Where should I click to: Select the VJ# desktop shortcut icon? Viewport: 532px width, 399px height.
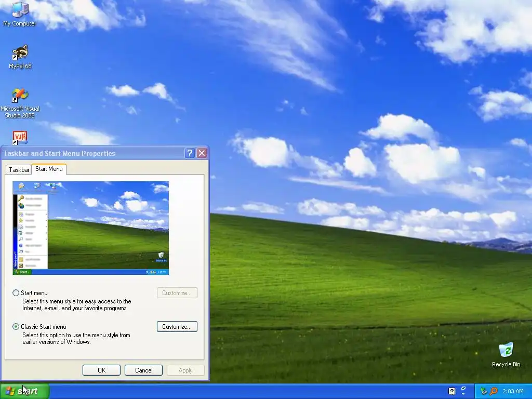coord(20,138)
